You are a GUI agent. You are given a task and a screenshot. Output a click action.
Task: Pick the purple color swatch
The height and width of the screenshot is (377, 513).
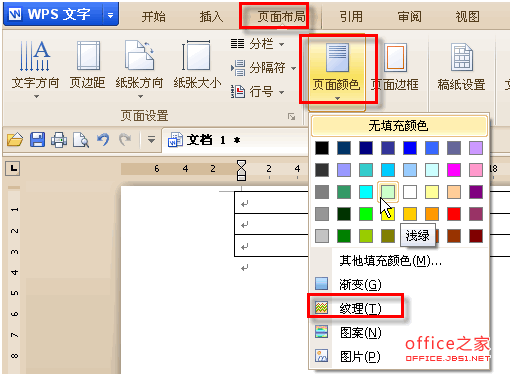click(x=476, y=192)
